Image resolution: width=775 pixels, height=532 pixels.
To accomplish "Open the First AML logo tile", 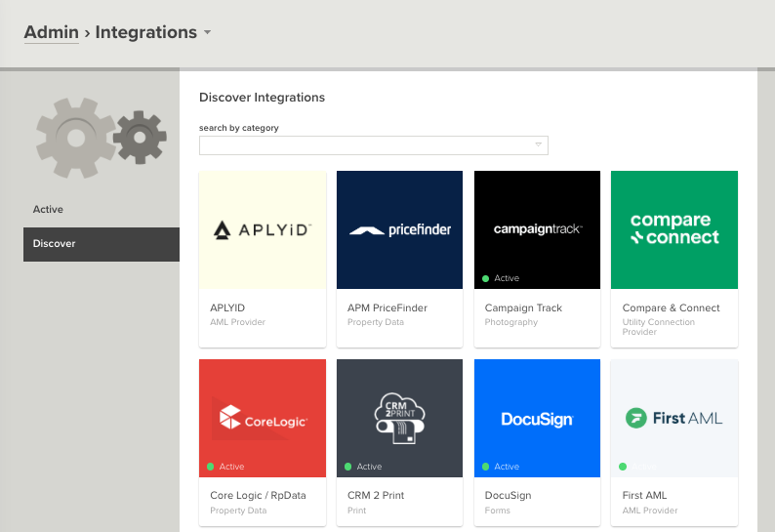I will (x=674, y=419).
